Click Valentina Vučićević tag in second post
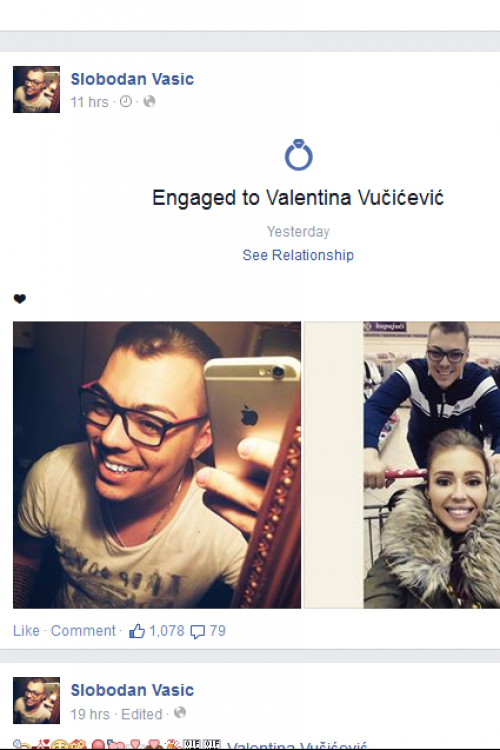The width and height of the screenshot is (500, 750). [297, 745]
